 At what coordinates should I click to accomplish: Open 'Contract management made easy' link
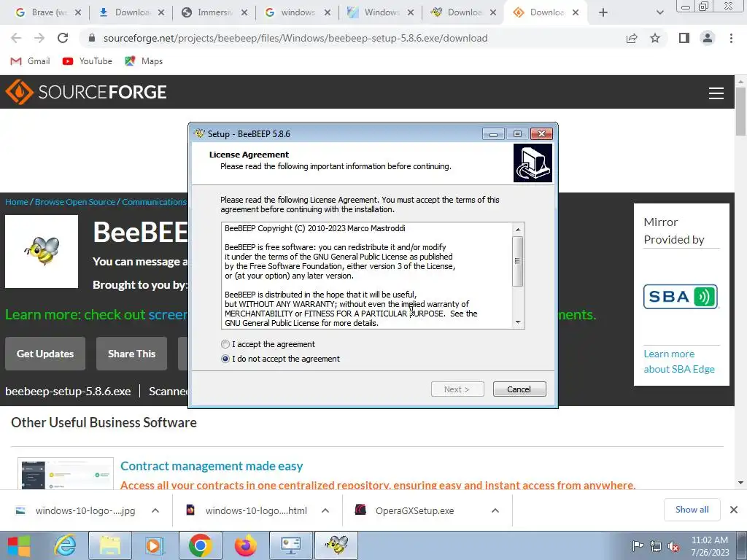[x=212, y=466]
